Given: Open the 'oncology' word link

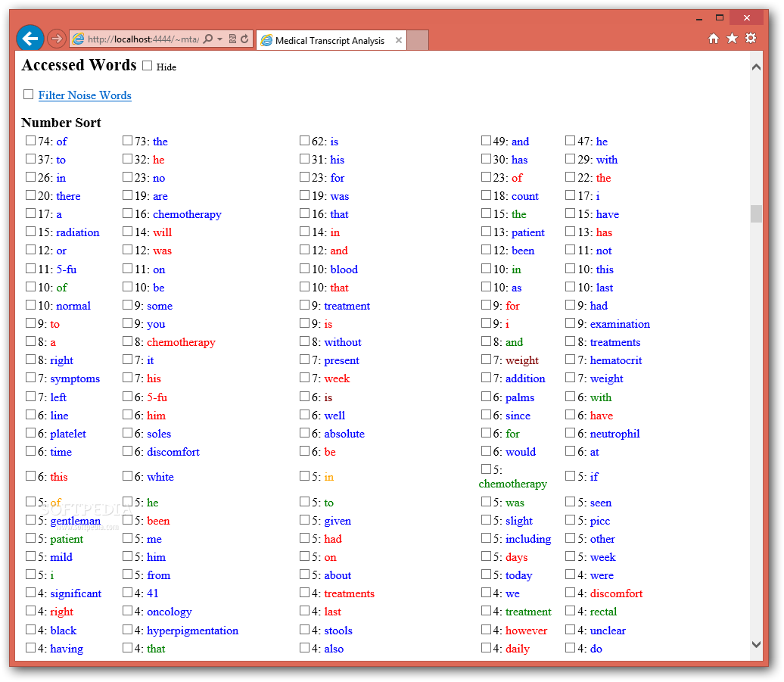Looking at the screenshot, I should [169, 612].
